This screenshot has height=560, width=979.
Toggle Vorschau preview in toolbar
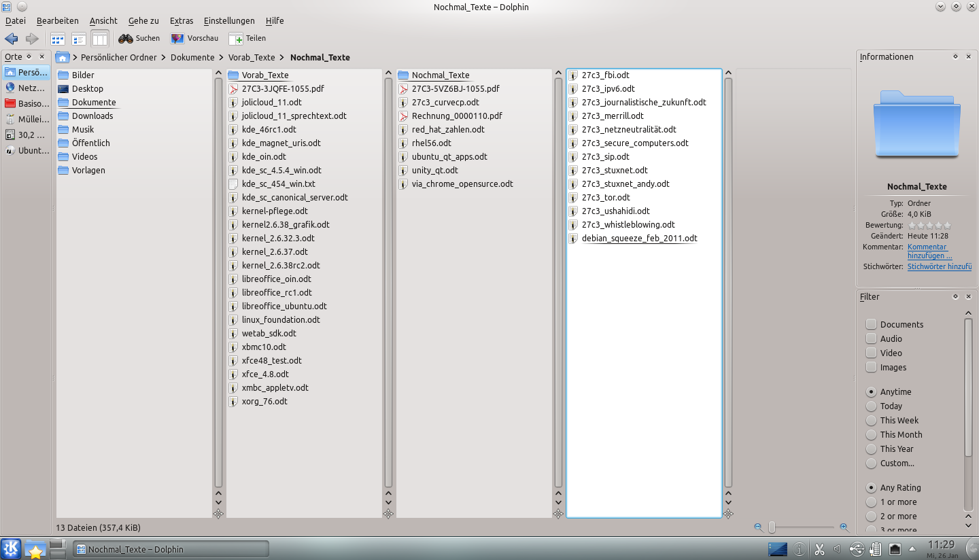[x=194, y=39]
